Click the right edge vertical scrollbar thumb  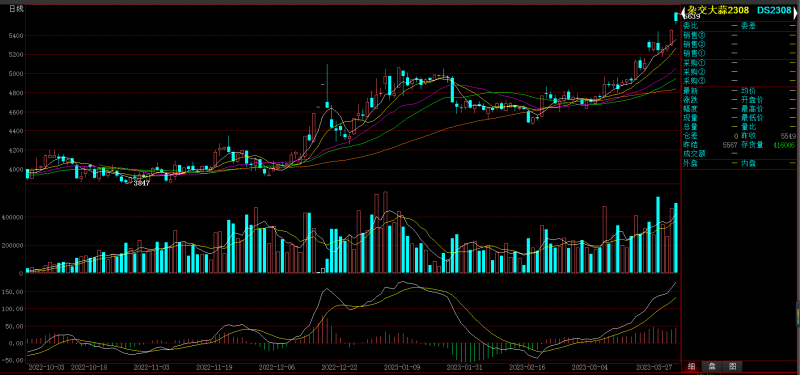(x=797, y=313)
